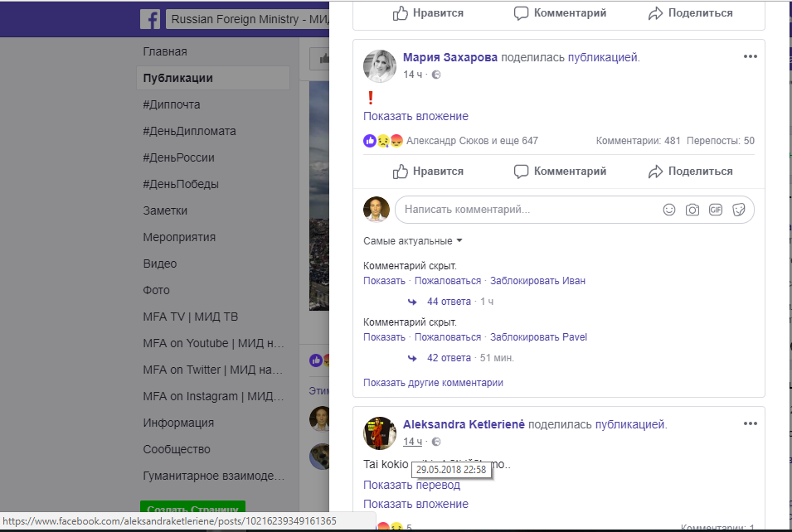Open options menu on Мария Захарова's post
Viewport: 792px width, 532px height.
pyautogui.click(x=750, y=56)
